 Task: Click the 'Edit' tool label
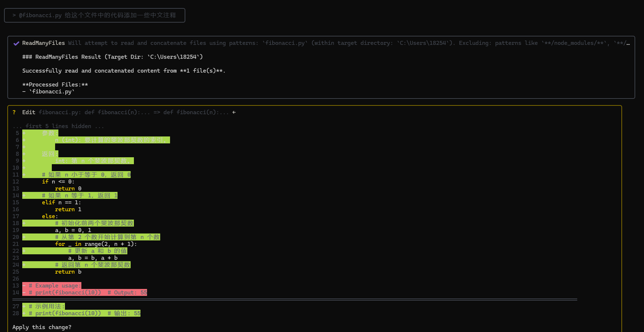29,112
